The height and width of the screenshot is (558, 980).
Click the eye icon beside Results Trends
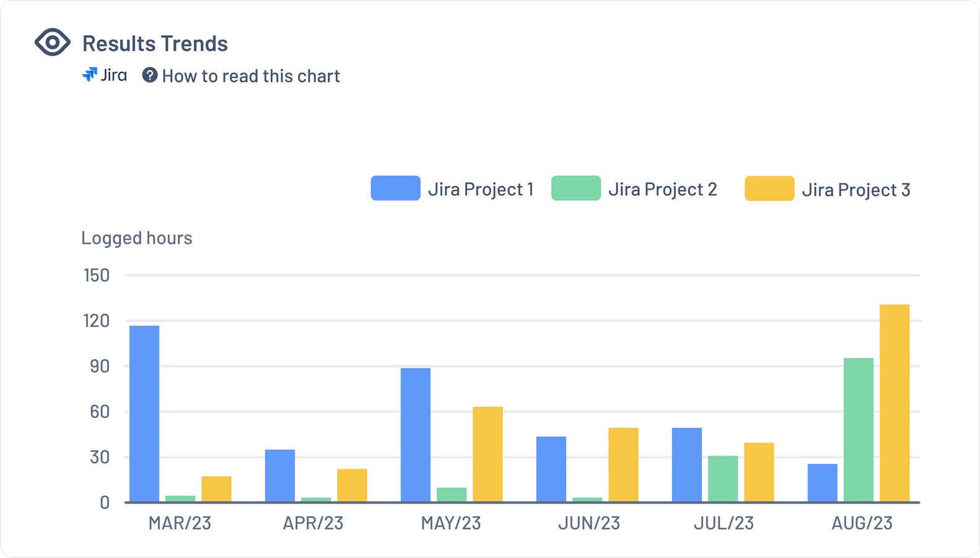[52, 42]
